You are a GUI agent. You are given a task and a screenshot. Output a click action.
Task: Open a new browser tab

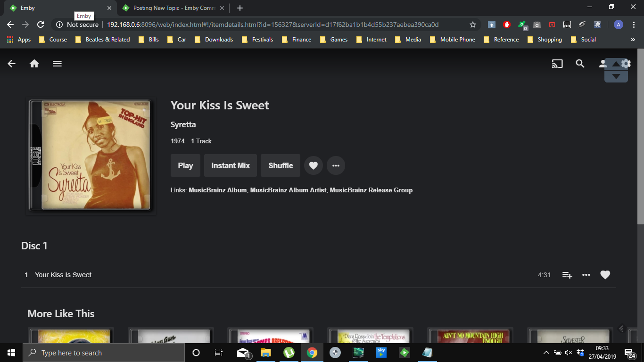point(240,8)
